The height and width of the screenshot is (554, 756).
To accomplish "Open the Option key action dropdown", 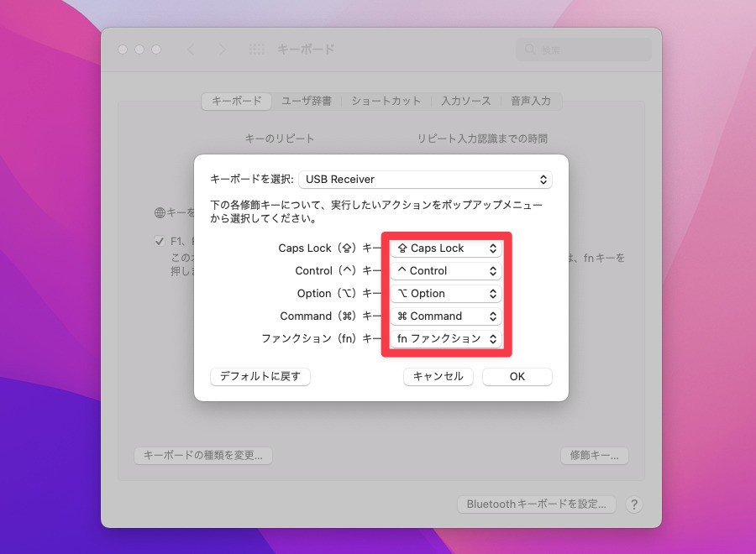I will (446, 293).
